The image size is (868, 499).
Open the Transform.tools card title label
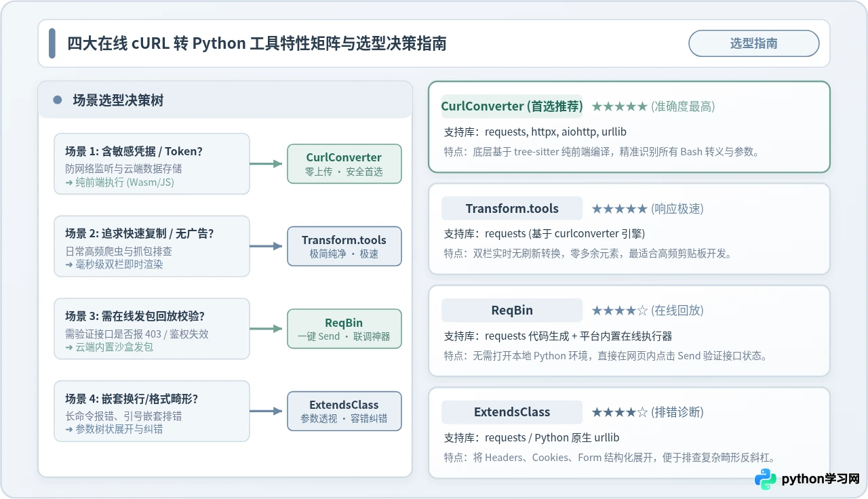tap(512, 208)
